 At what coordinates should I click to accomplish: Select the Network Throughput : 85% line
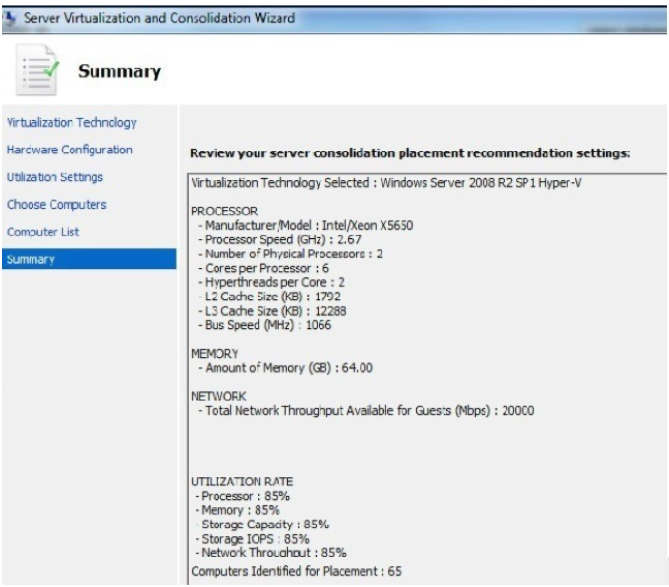point(271,553)
